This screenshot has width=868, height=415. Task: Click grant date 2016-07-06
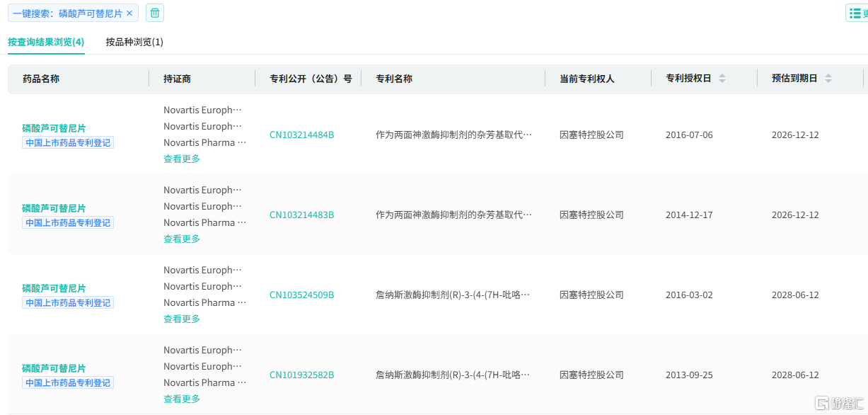pyautogui.click(x=689, y=135)
